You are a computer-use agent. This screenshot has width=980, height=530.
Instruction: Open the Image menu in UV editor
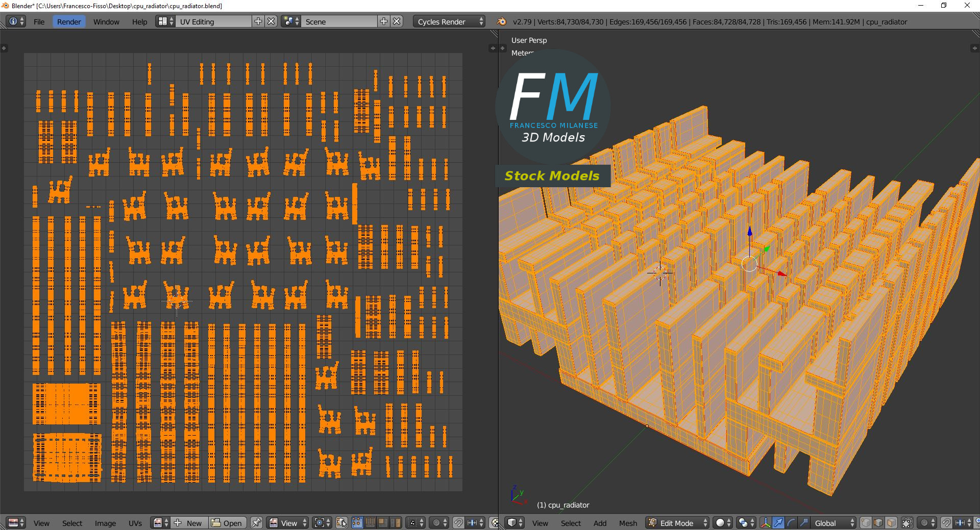pyautogui.click(x=105, y=523)
